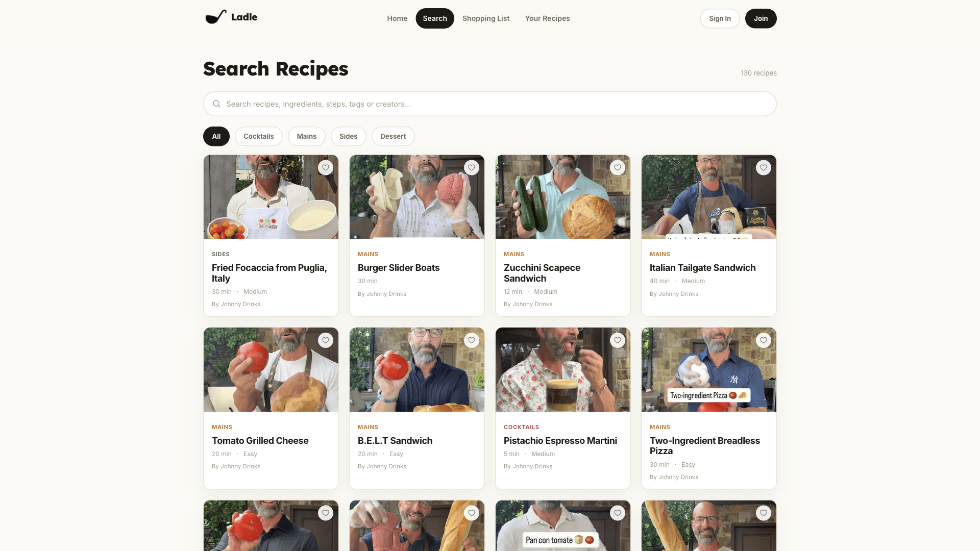Click 40 min on Italian Tailgate Sandwich card

[659, 281]
